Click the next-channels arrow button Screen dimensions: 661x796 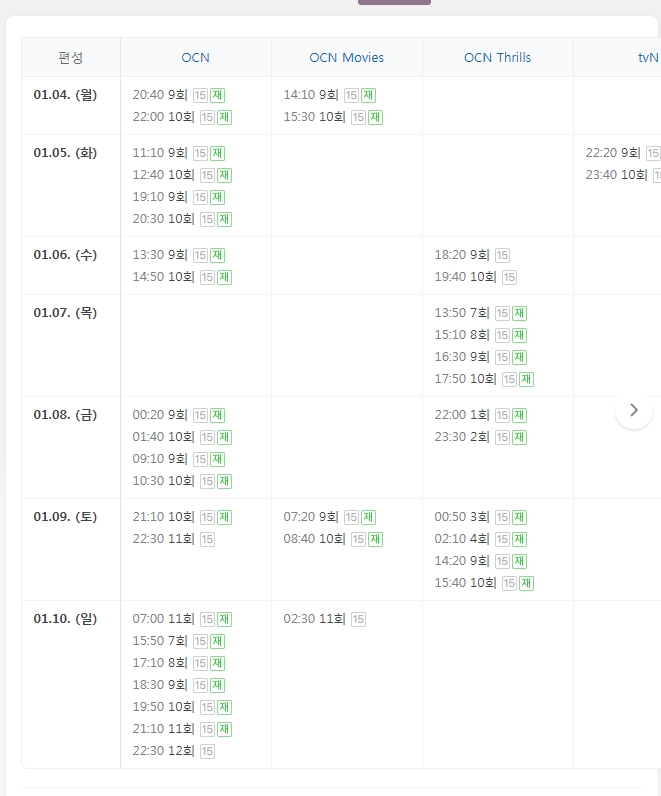pos(634,410)
